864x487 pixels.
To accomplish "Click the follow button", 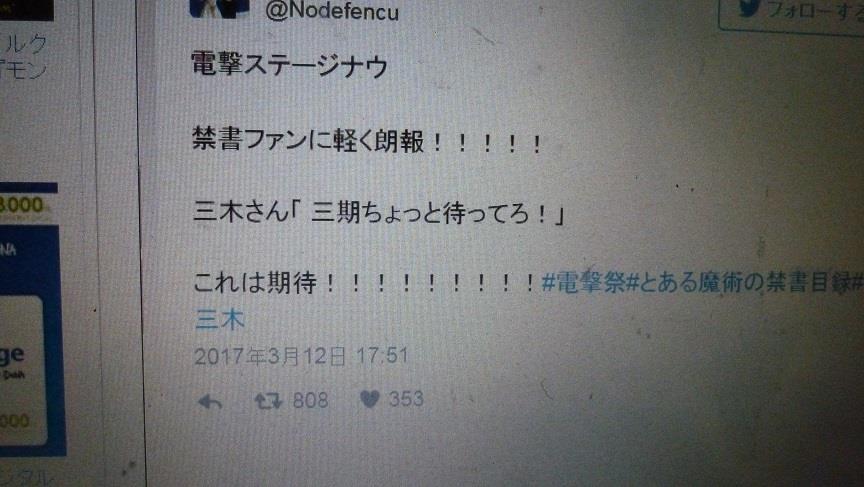I will [x=792, y=14].
